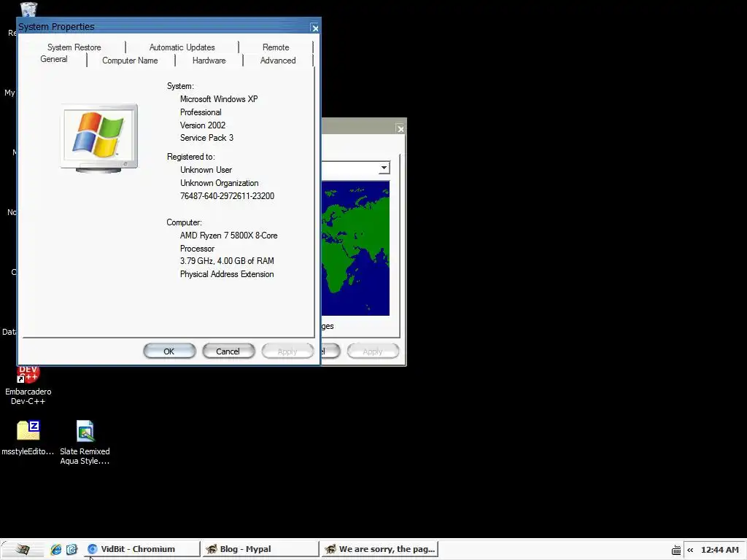747x560 pixels.
Task: Click Apply in the background dialog
Action: point(373,351)
